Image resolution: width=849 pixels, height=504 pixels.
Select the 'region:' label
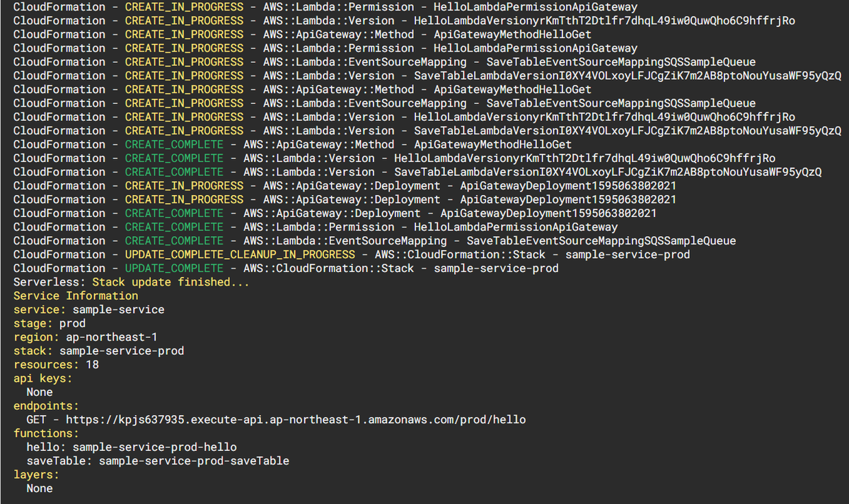click(x=36, y=337)
